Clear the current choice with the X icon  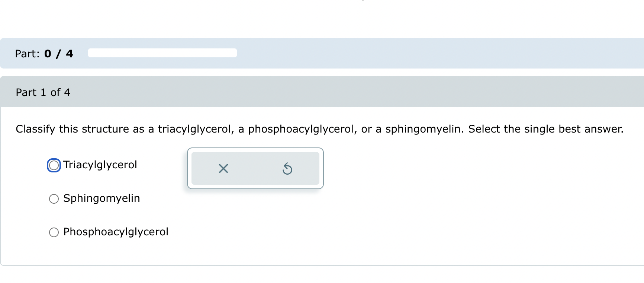pyautogui.click(x=223, y=169)
